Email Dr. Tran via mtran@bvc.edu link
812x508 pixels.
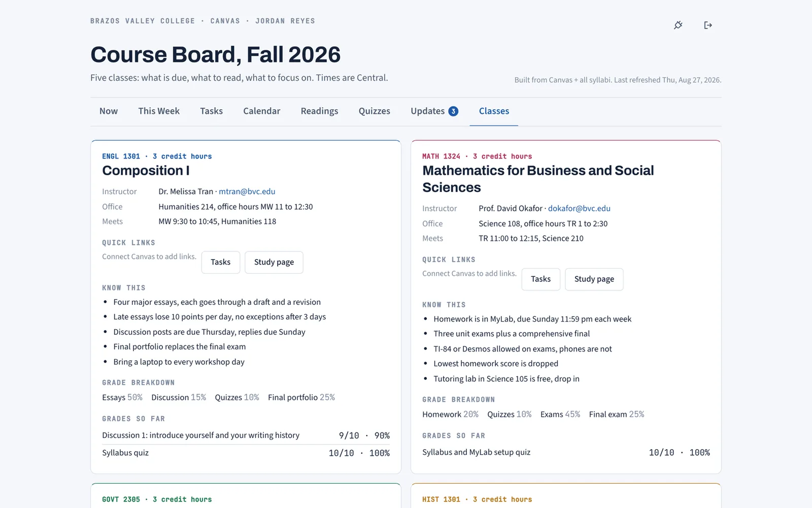coord(247,192)
